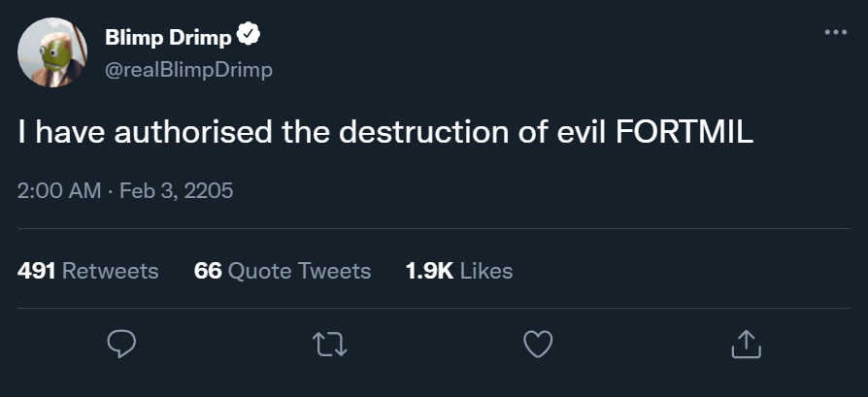Screen dimensions: 868x397
Task: Click the Blimp Drimp display name
Action: 168,39
